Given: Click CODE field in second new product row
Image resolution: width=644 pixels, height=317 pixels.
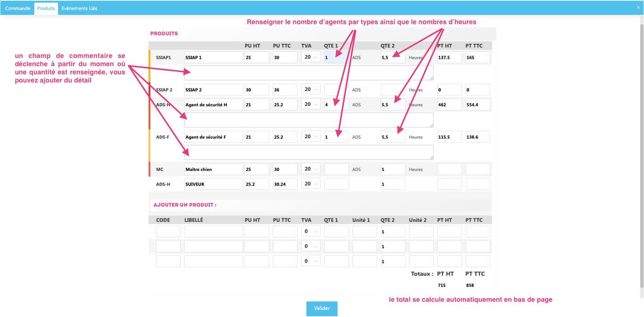Looking at the screenshot, I should click(168, 246).
